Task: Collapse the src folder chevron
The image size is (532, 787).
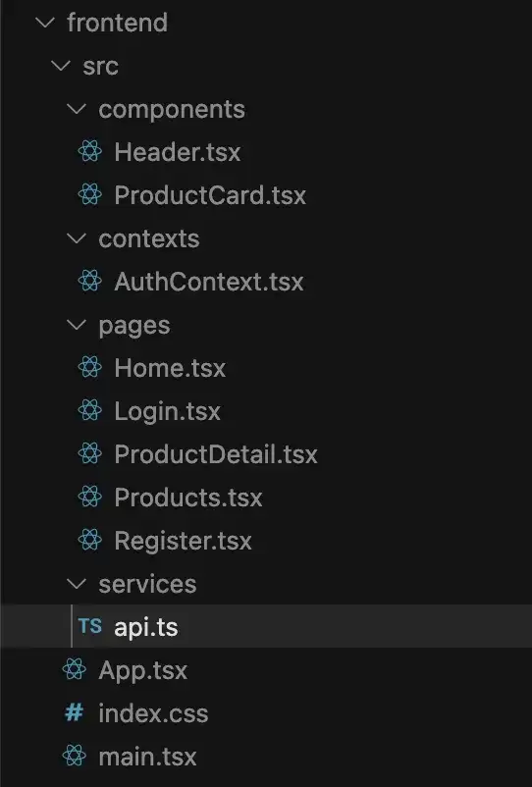Action: pos(61,66)
